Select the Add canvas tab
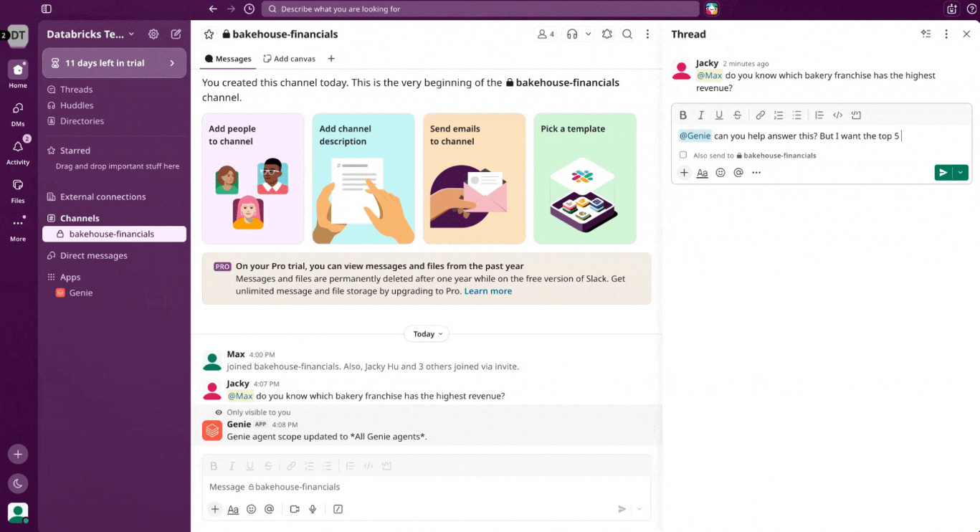The height and width of the screenshot is (532, 980). coord(288,59)
